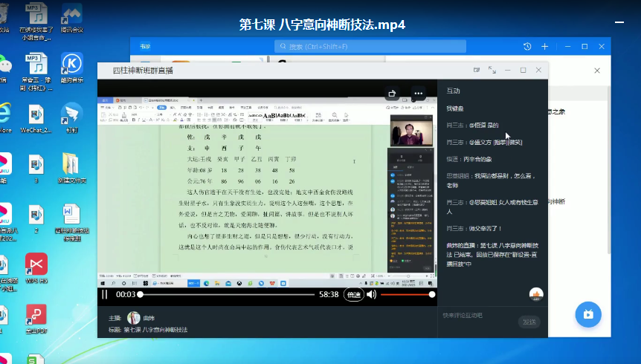The width and height of the screenshot is (641, 364).
Task: Click the red volume slider
Action: pos(406,295)
